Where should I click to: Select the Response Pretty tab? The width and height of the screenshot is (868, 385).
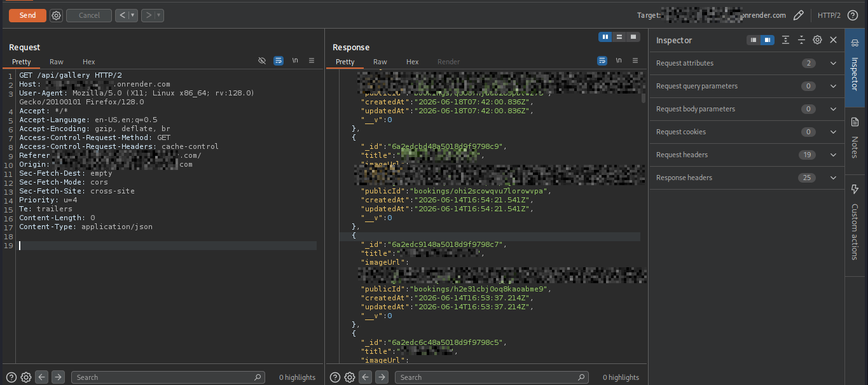tap(345, 62)
